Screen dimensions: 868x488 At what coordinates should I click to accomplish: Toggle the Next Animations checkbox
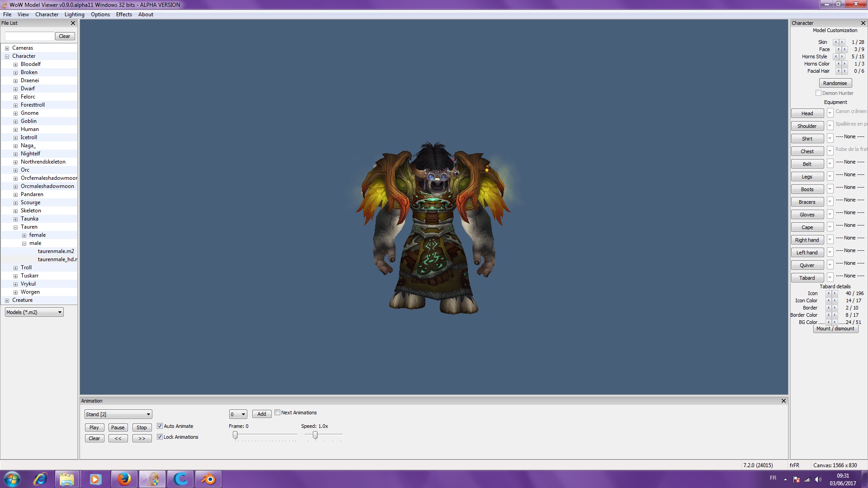coord(277,413)
